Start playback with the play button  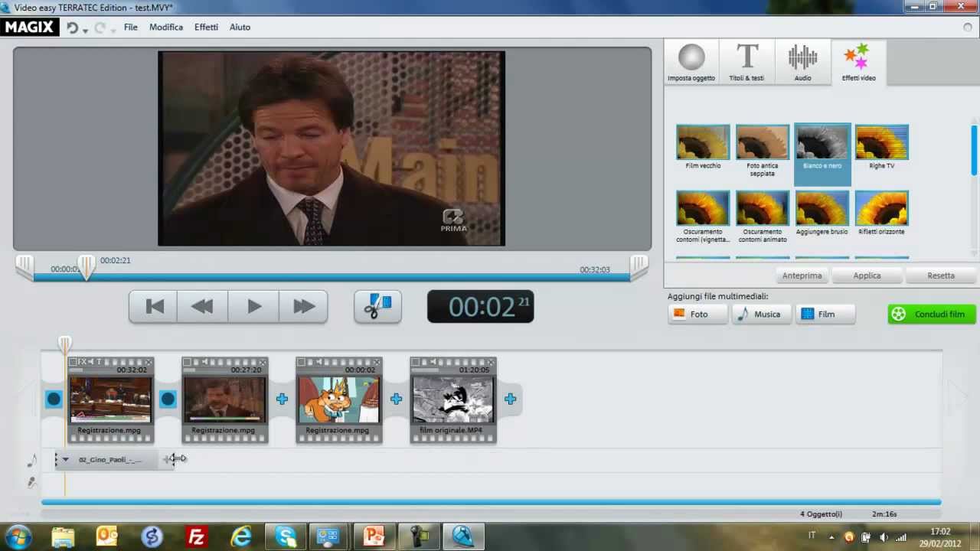pyautogui.click(x=254, y=307)
